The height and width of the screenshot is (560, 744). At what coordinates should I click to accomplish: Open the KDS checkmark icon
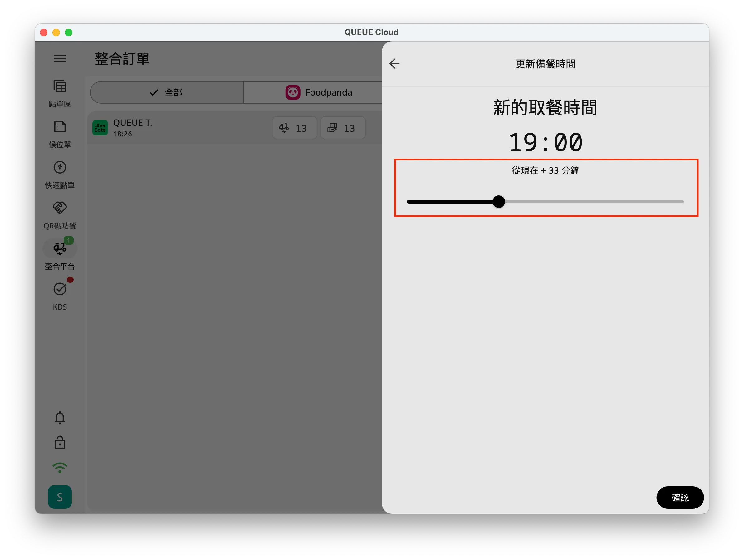tap(60, 289)
